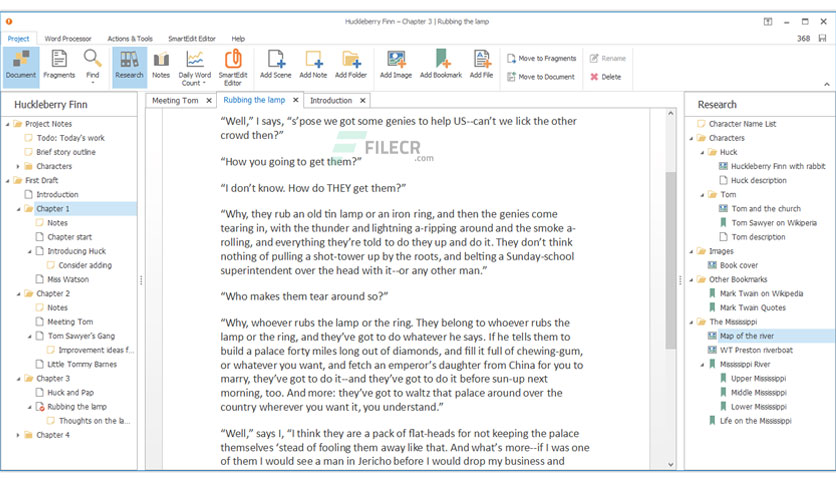The image size is (836, 484).
Task: Open the Word Processor tab
Action: click(68, 38)
